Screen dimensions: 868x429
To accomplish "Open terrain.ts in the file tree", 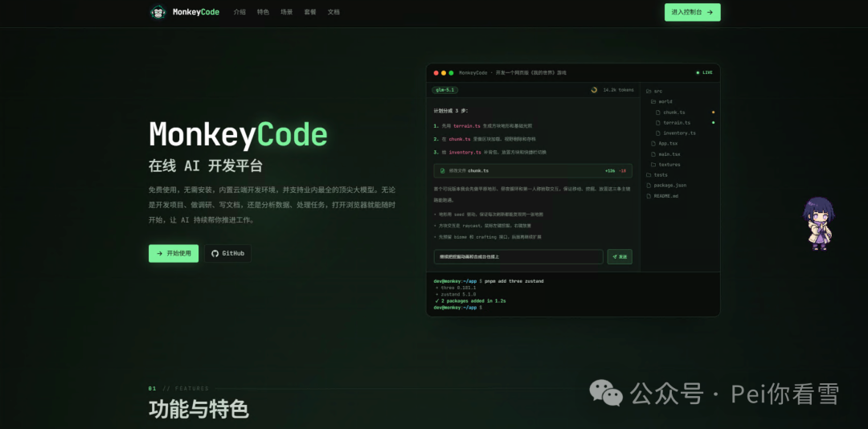I will 673,123.
